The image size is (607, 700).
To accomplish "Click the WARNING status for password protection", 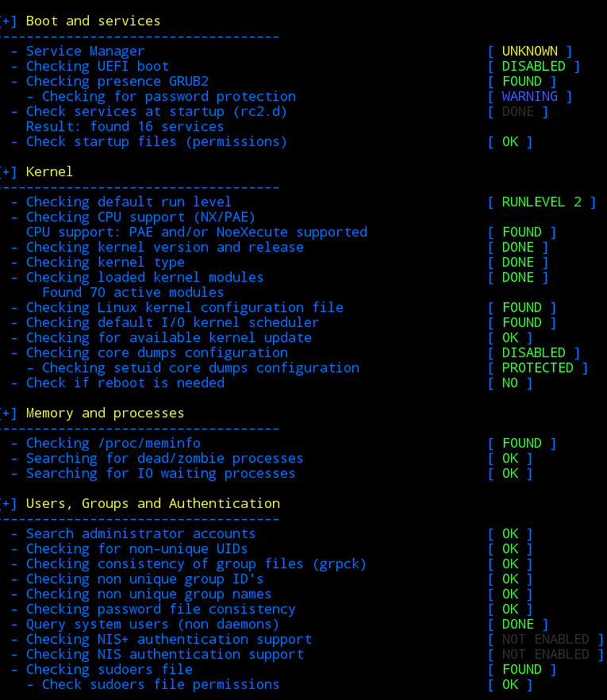I will click(530, 97).
